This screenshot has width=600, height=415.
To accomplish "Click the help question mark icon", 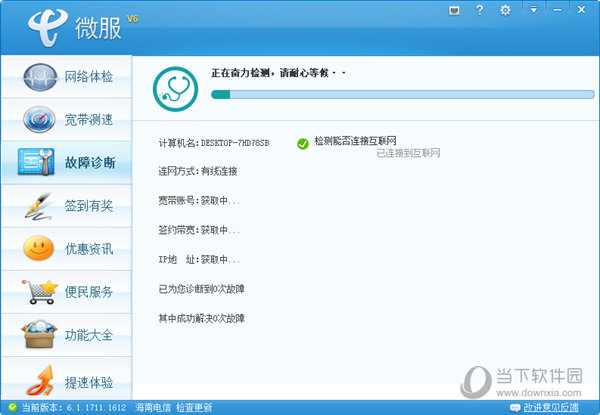I will coord(479,10).
